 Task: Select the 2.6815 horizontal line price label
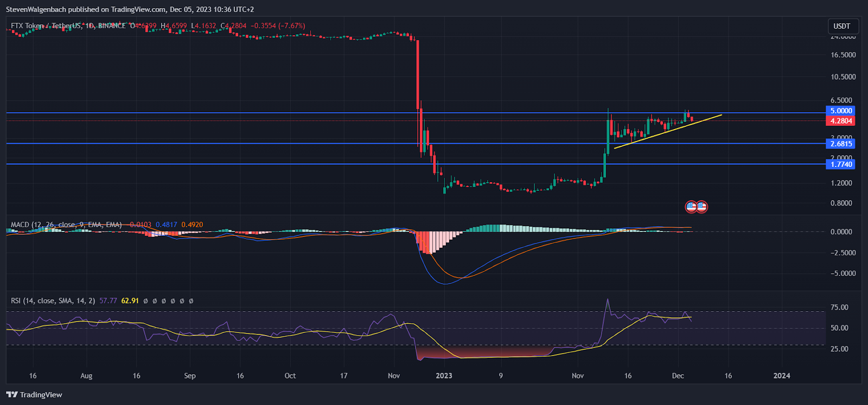841,144
